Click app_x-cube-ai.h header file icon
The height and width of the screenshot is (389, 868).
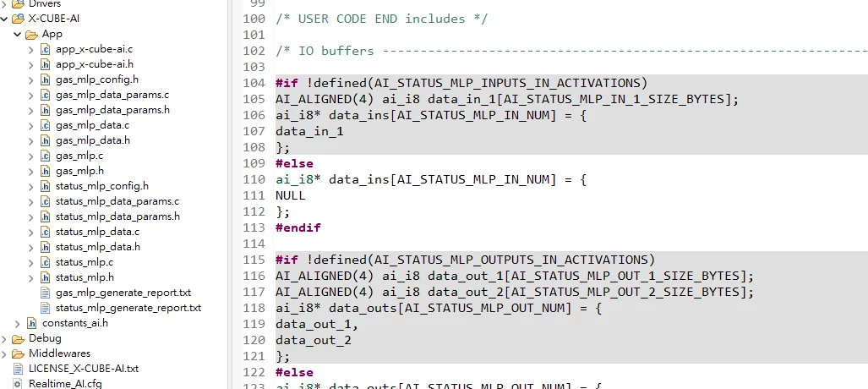[x=46, y=64]
